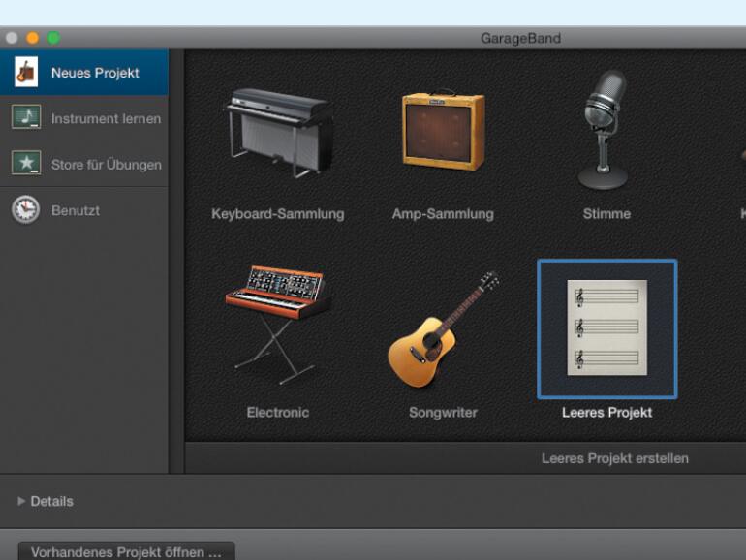
Task: Select the Keyboard-Sammlung electric piano icon
Action: point(278,133)
